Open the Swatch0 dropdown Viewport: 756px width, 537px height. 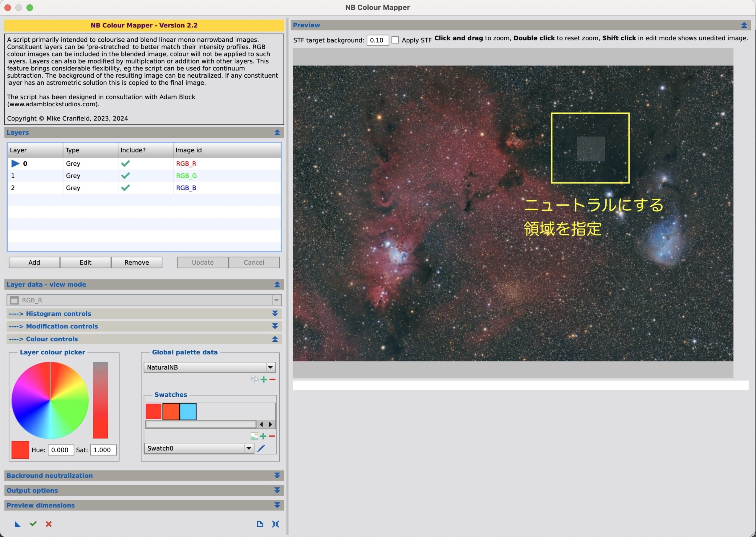coord(199,448)
